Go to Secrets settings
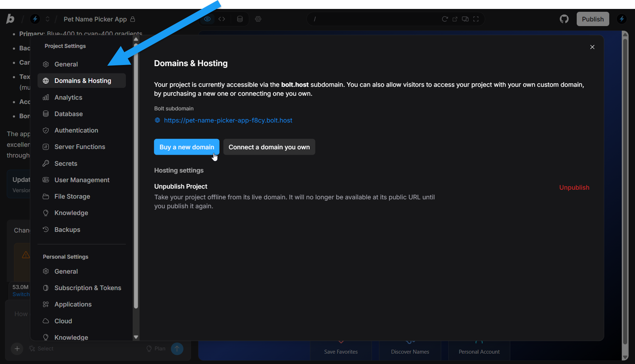The height and width of the screenshot is (364, 635). click(x=82, y=164)
